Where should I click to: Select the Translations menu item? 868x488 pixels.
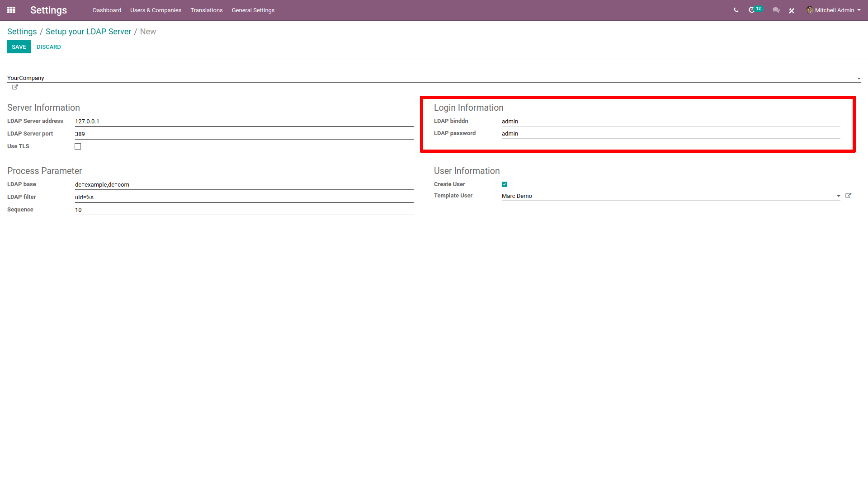click(206, 10)
